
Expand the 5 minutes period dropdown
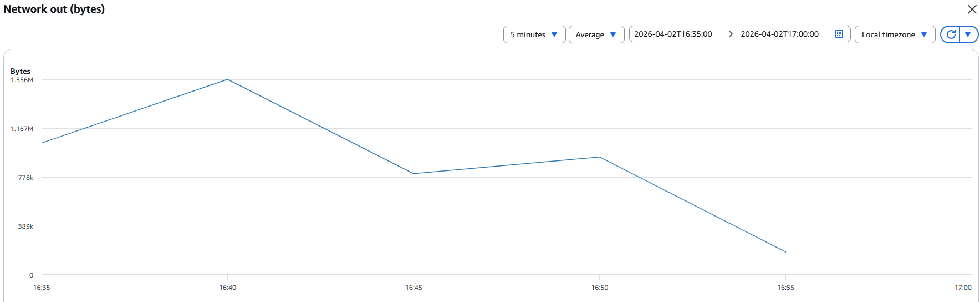(x=534, y=34)
